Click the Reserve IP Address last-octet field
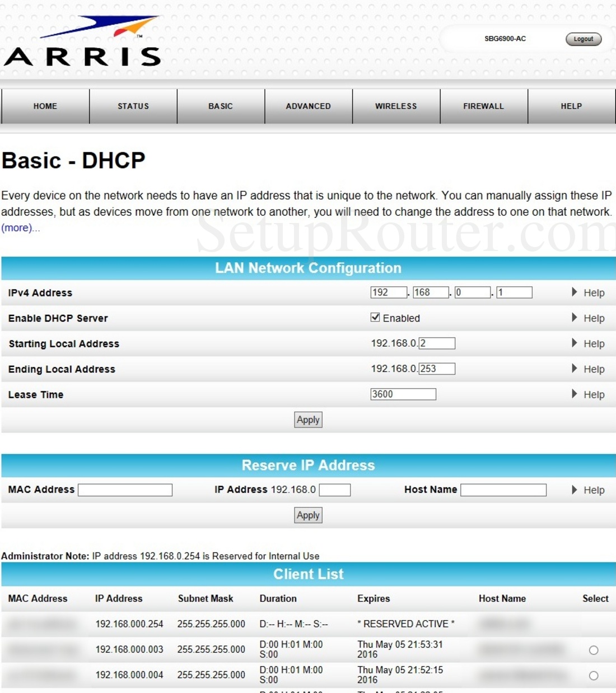Image resolution: width=616 pixels, height=693 pixels. pyautogui.click(x=335, y=490)
